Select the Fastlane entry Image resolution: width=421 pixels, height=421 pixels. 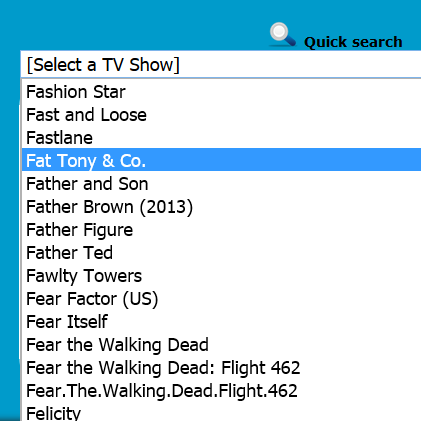221,138
